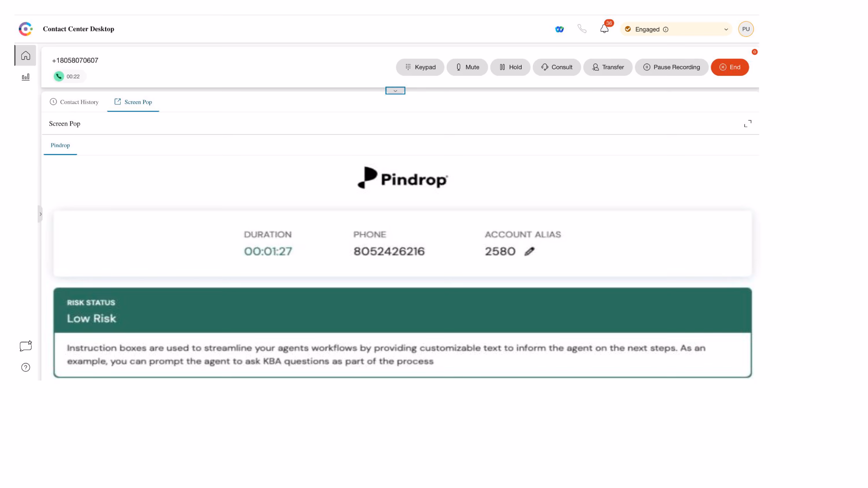Viewport: 868px width, 488px height.
Task: Expand the left side panel arrow
Action: tap(41, 214)
